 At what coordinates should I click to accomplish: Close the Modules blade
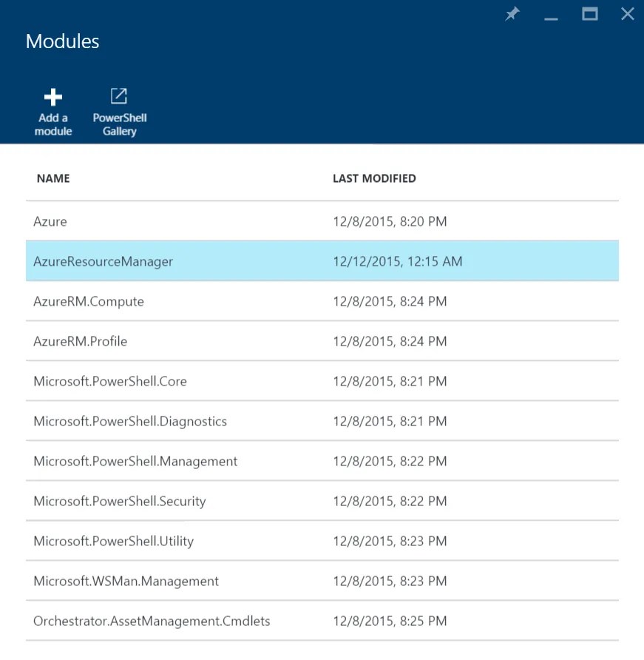pyautogui.click(x=628, y=14)
